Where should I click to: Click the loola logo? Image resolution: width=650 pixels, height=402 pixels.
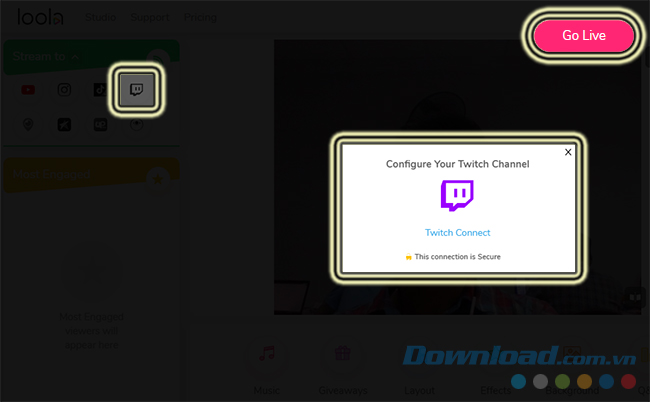40,17
